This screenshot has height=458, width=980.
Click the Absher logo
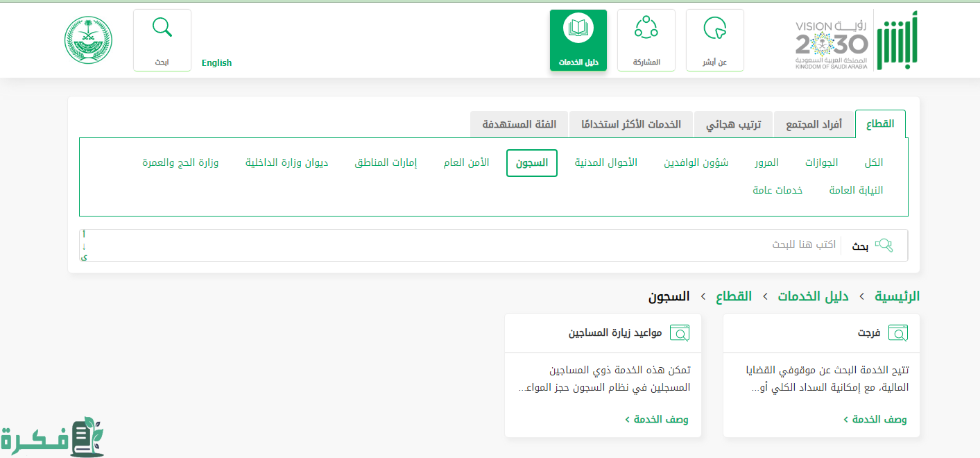coord(890,40)
